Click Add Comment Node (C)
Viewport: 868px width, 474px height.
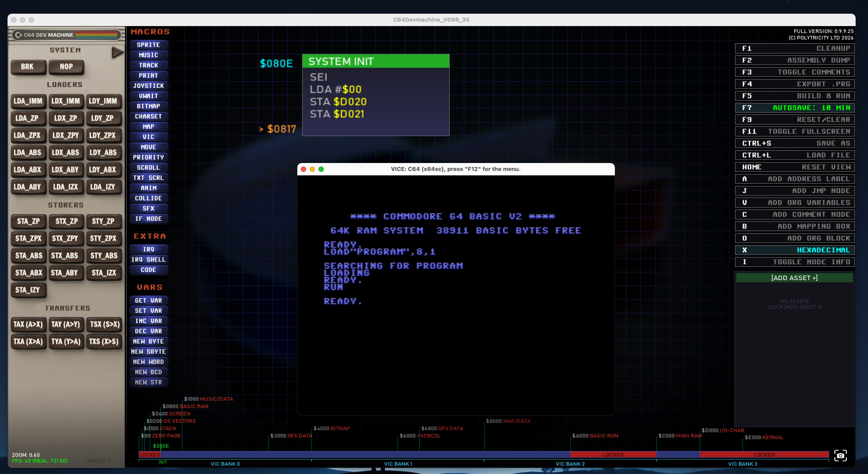click(795, 215)
